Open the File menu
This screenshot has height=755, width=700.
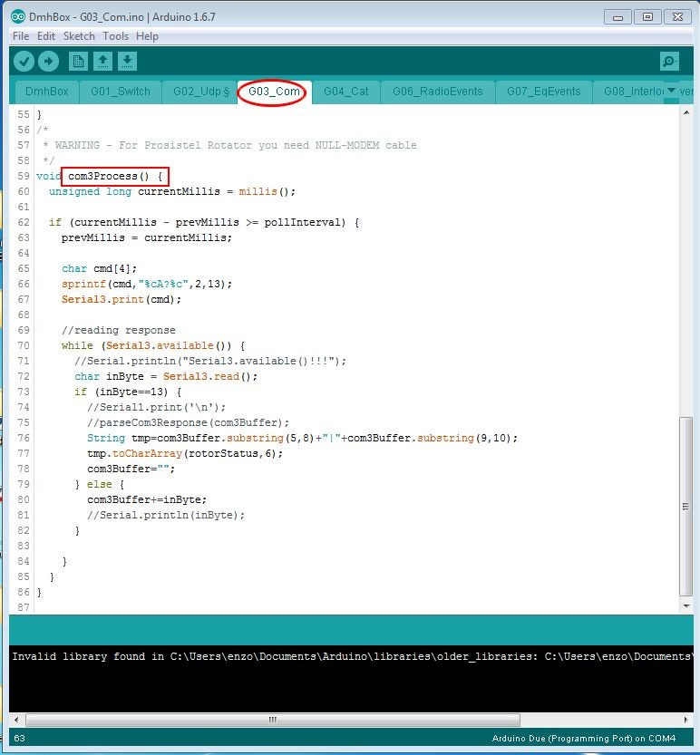(x=21, y=36)
